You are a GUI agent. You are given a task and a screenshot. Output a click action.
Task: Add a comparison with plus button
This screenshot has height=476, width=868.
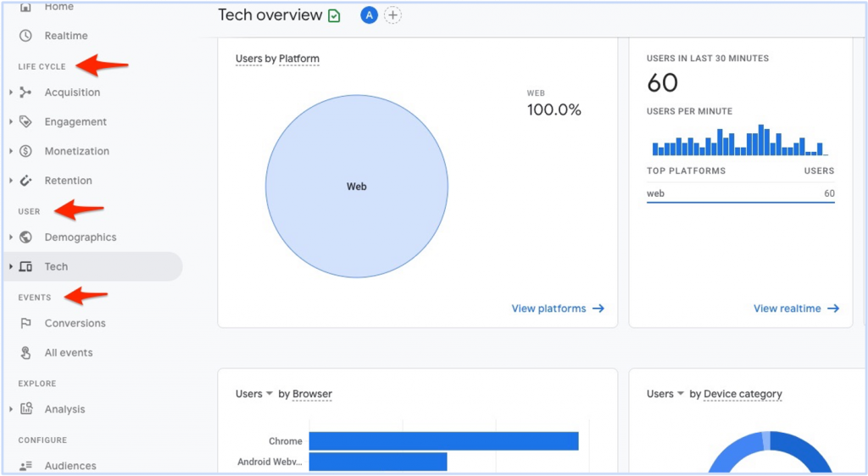tap(392, 15)
